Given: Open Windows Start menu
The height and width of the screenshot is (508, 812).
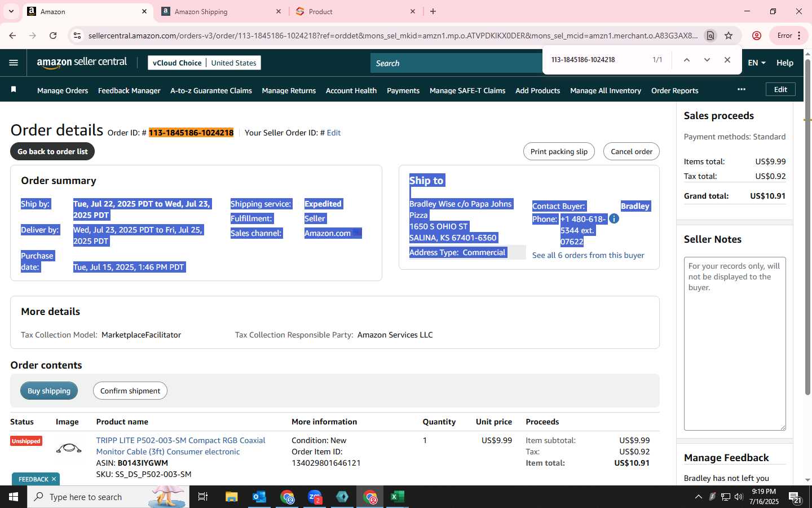Looking at the screenshot, I should pos(14,497).
